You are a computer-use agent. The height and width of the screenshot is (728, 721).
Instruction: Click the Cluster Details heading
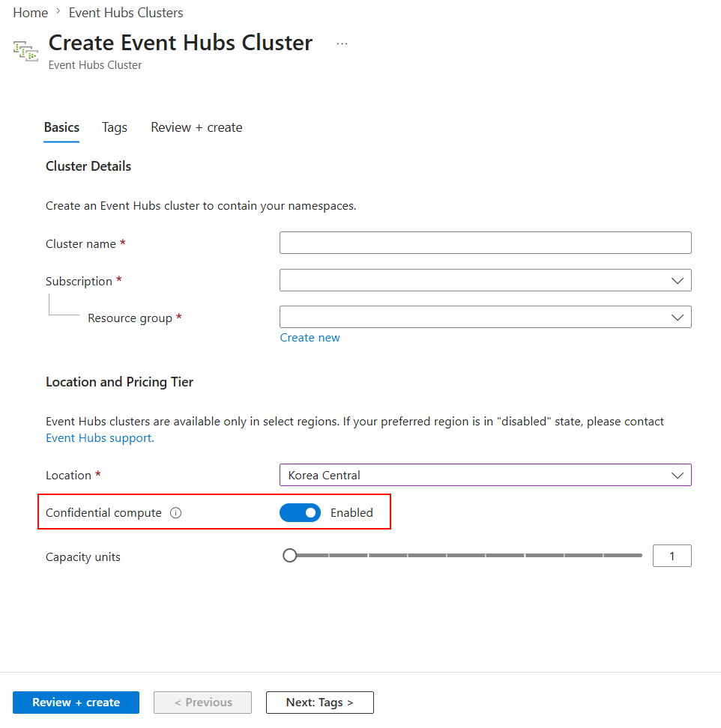pyautogui.click(x=88, y=166)
